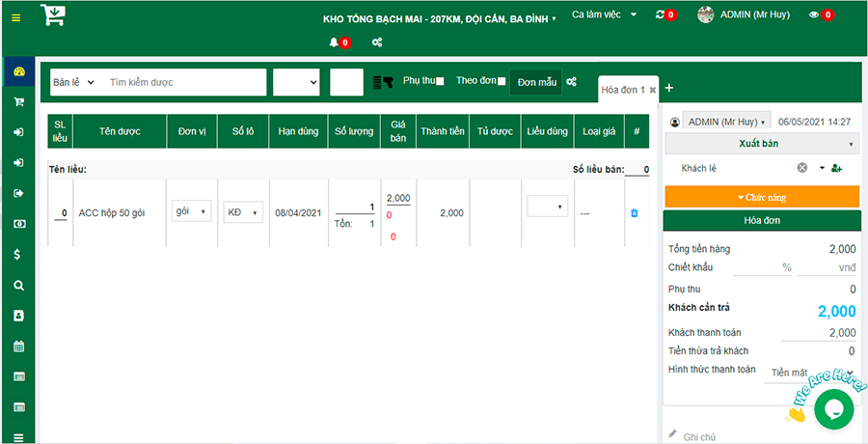Click the orange Chức năng button
This screenshot has height=444, width=868.
click(x=761, y=197)
